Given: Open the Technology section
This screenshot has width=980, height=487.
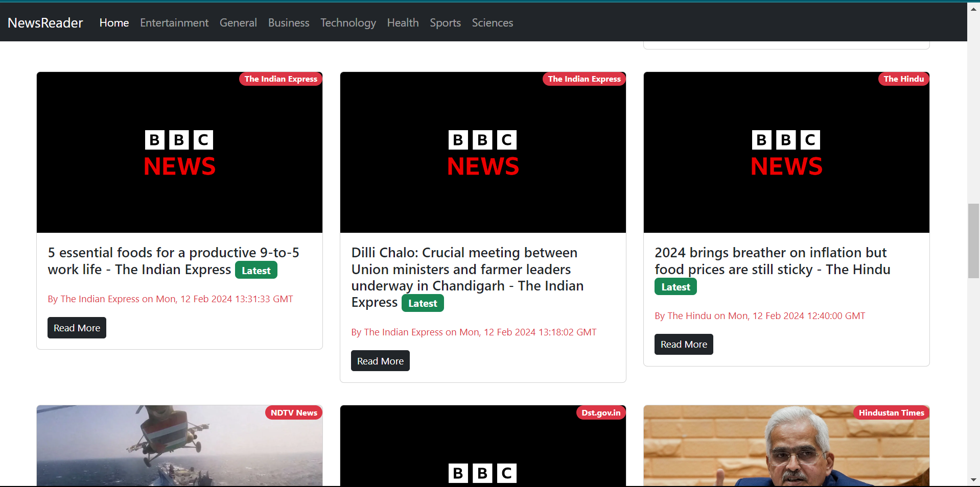Looking at the screenshot, I should [x=348, y=22].
